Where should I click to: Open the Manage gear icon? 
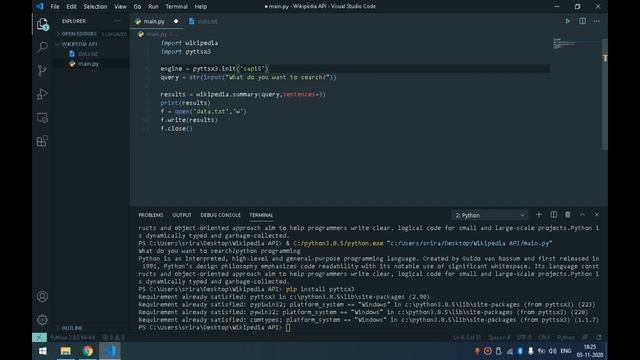(x=42, y=320)
